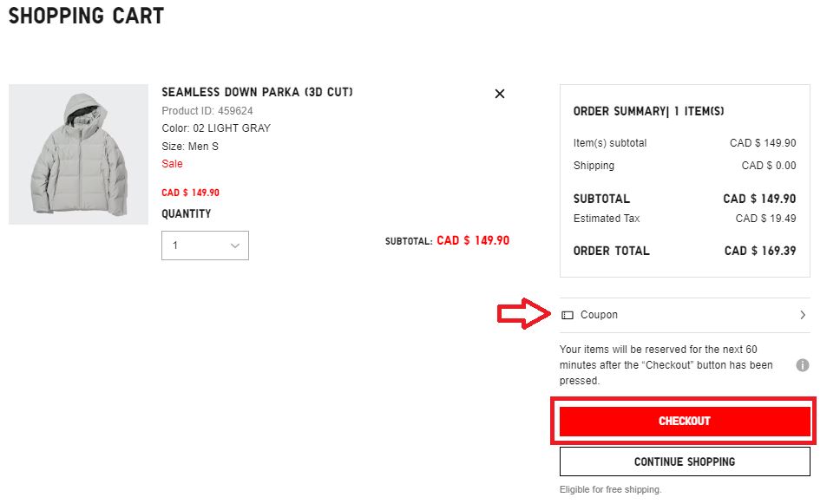Remove the Seamless Down Parka from cart

click(x=499, y=94)
